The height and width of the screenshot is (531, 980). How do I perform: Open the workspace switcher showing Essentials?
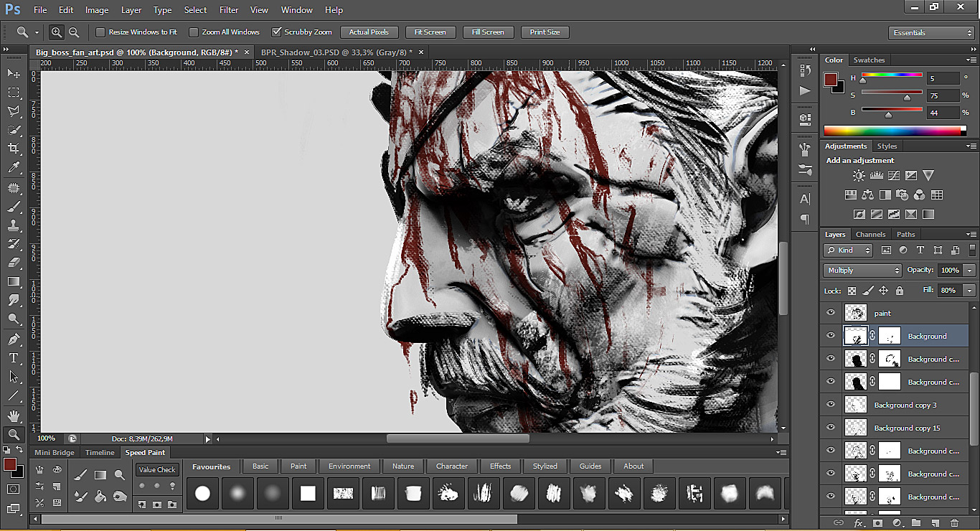(x=930, y=32)
